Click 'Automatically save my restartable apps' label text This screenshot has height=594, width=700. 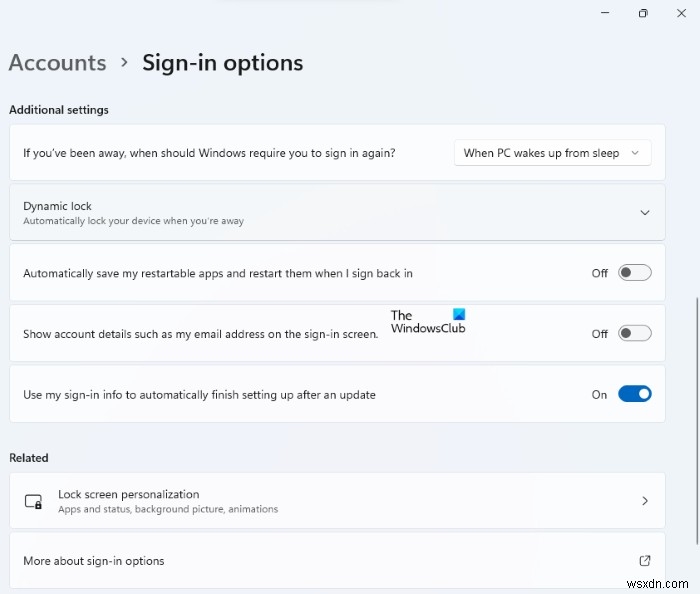pos(218,274)
